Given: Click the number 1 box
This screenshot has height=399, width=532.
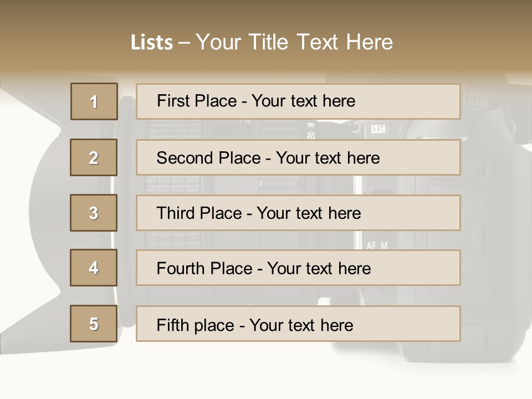Looking at the screenshot, I should [94, 101].
